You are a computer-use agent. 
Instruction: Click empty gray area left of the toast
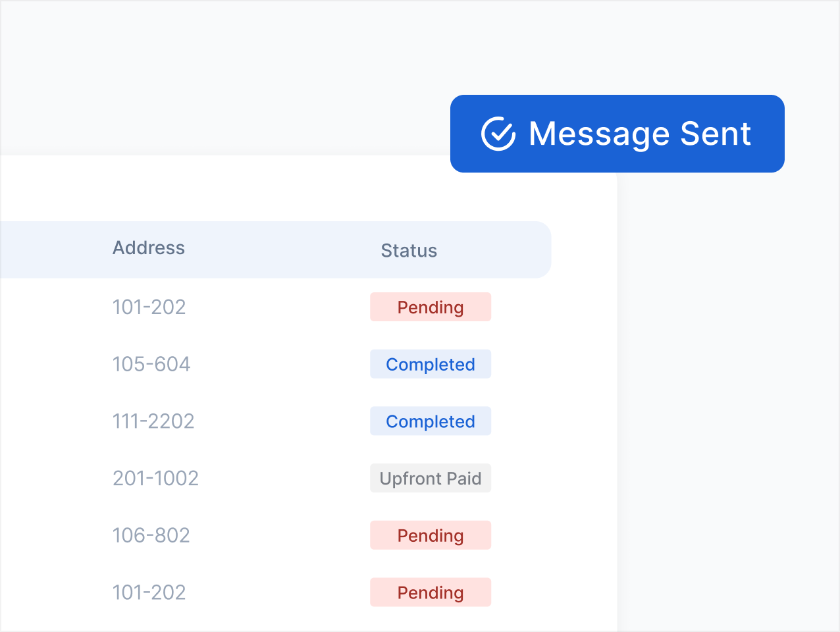(230, 79)
